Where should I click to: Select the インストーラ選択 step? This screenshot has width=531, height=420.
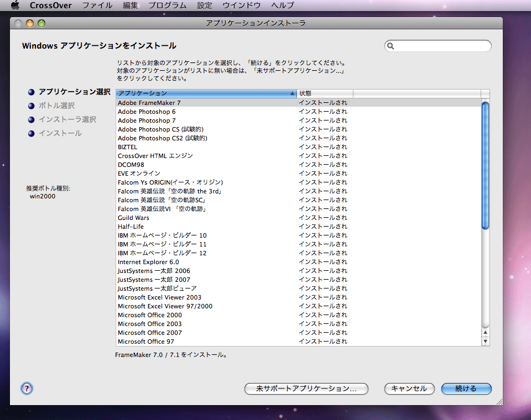click(67, 119)
